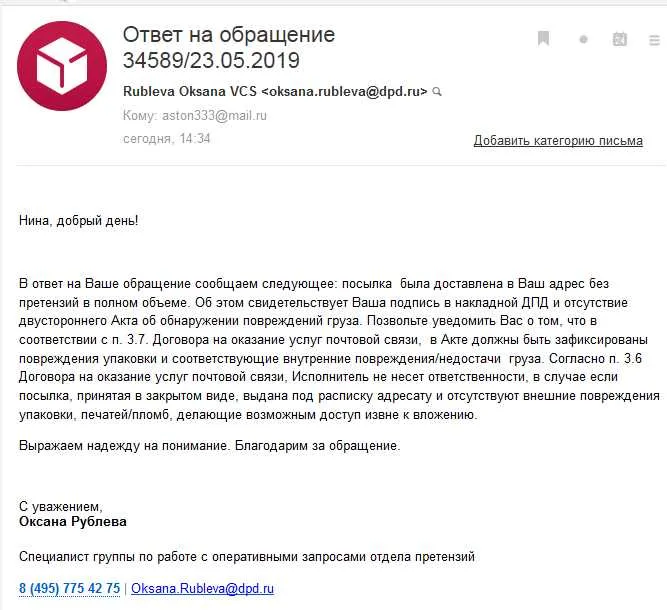Open the calendar event icon
667x610 pixels.
(619, 39)
